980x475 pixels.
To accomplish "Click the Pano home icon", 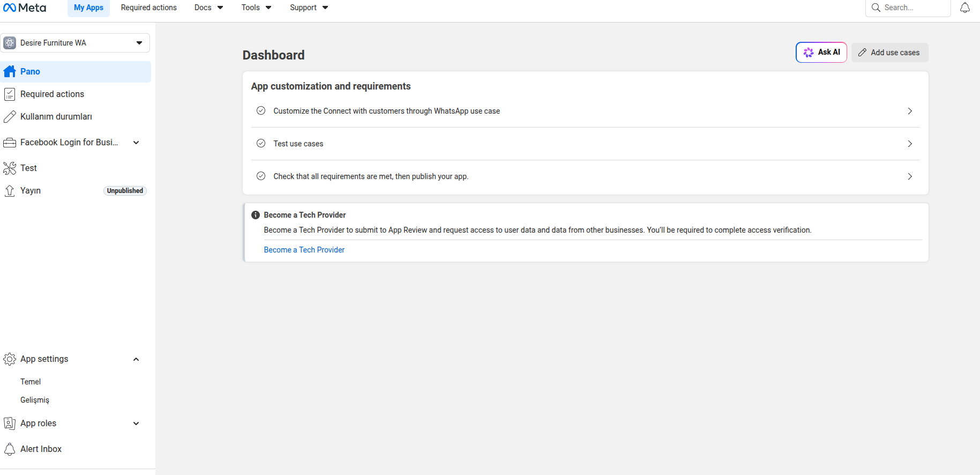I will pyautogui.click(x=10, y=71).
